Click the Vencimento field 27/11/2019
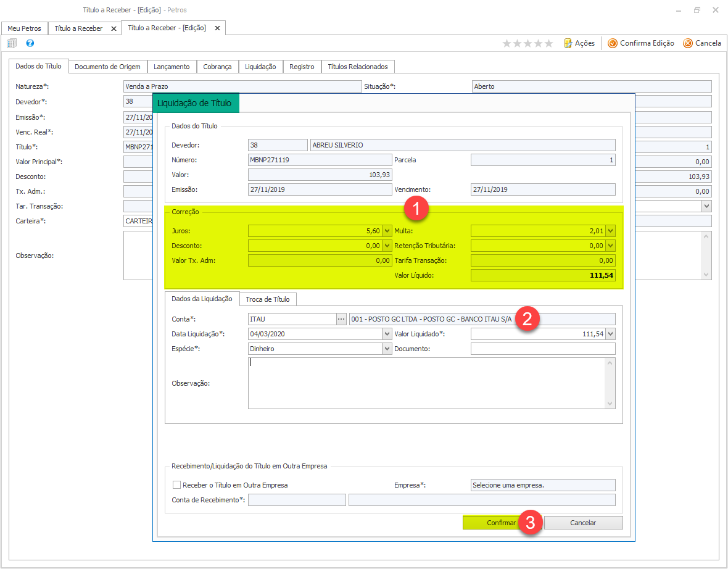This screenshot has width=728, height=569. [543, 189]
